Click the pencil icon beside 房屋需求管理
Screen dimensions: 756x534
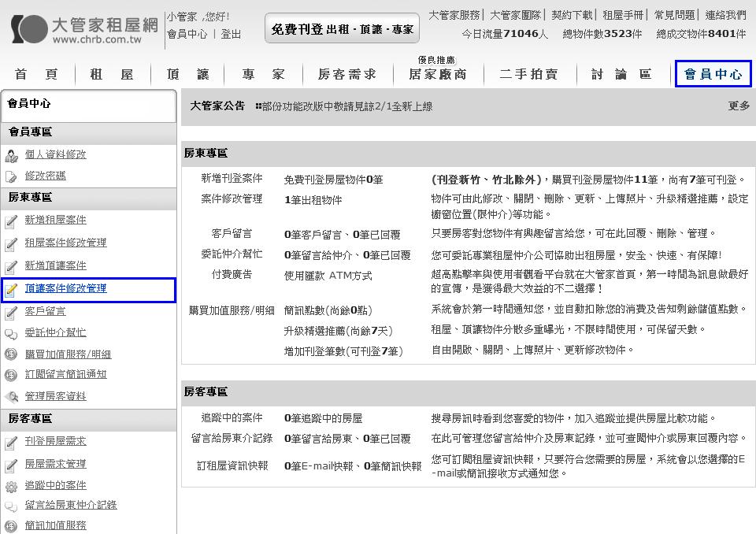(11, 465)
